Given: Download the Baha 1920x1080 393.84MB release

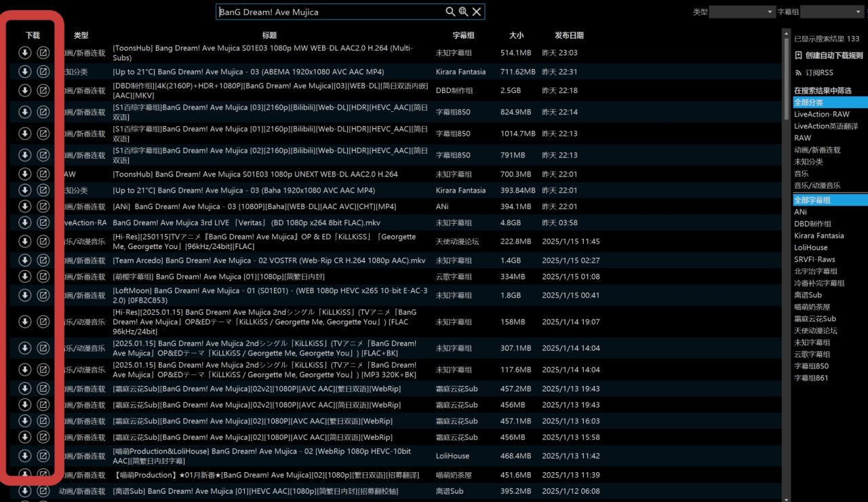Looking at the screenshot, I should tap(25, 190).
